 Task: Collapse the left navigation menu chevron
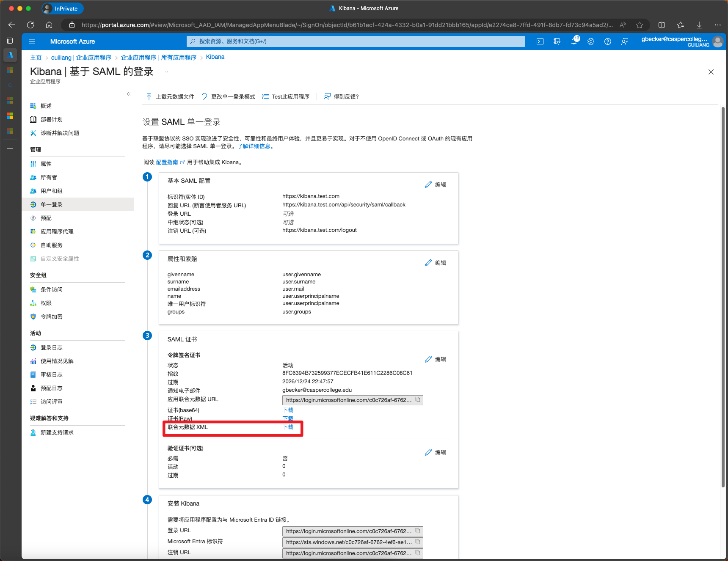(x=128, y=94)
